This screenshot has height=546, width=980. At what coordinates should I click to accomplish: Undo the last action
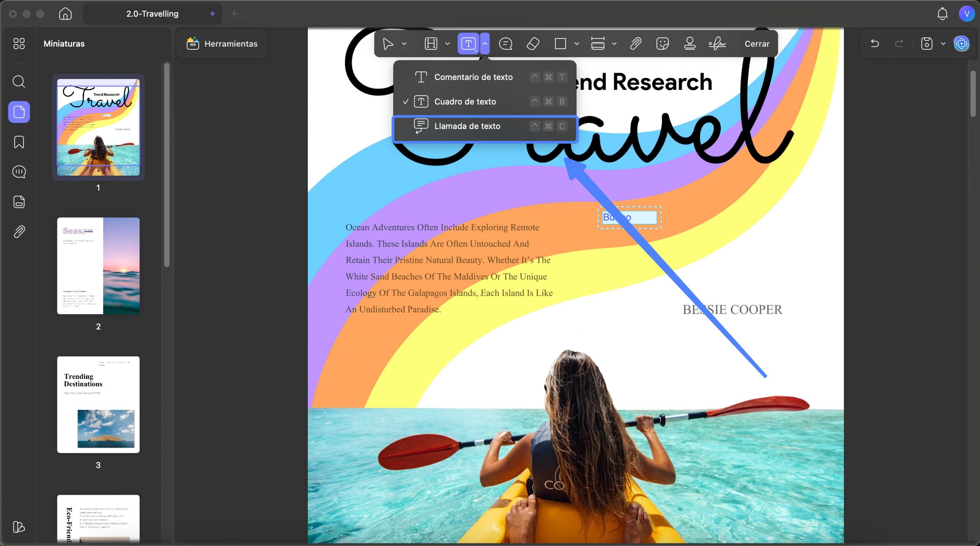click(x=875, y=44)
